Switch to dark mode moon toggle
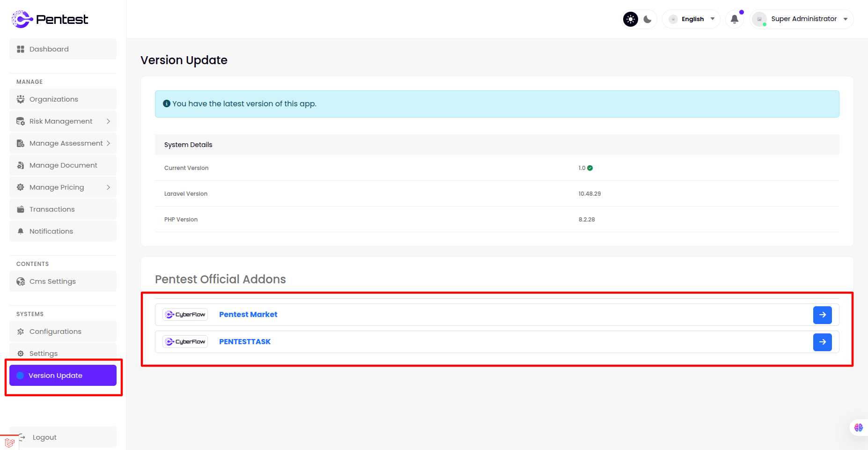Viewport: 868px width, 450px height. [x=647, y=19]
